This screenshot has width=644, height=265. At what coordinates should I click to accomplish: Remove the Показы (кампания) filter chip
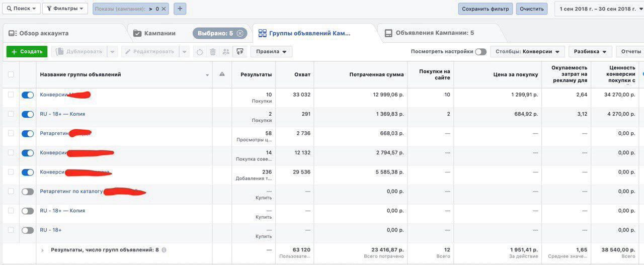(x=164, y=9)
